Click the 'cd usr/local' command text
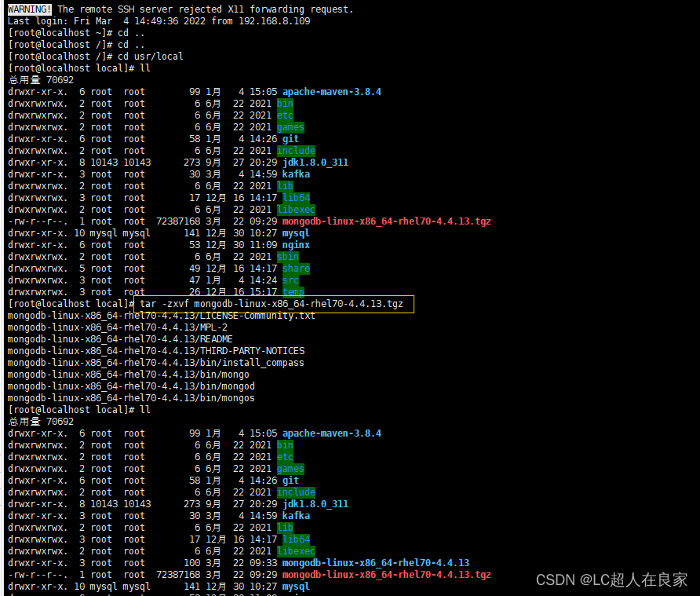700x596 pixels. tap(151, 57)
